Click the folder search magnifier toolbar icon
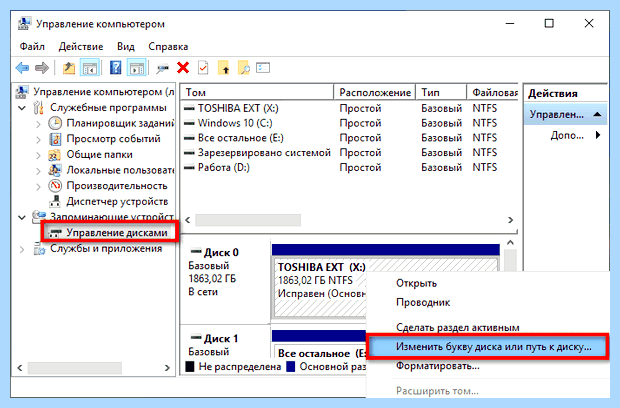The height and width of the screenshot is (408, 620). [x=244, y=68]
